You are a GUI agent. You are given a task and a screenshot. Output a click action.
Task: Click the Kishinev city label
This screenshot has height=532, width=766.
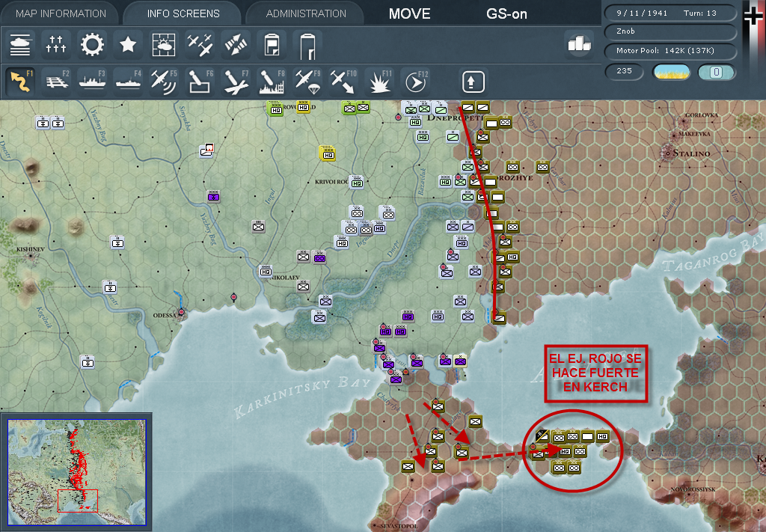pyautogui.click(x=30, y=249)
